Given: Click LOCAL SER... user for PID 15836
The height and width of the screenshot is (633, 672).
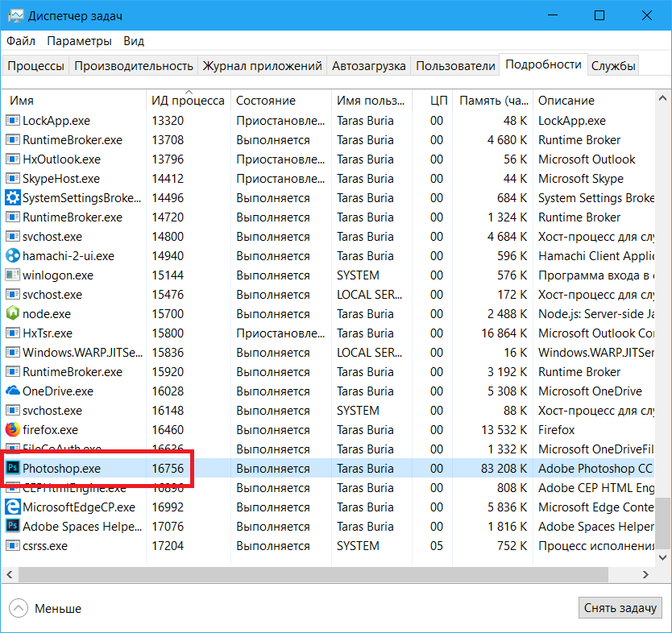Looking at the screenshot, I should [369, 353].
